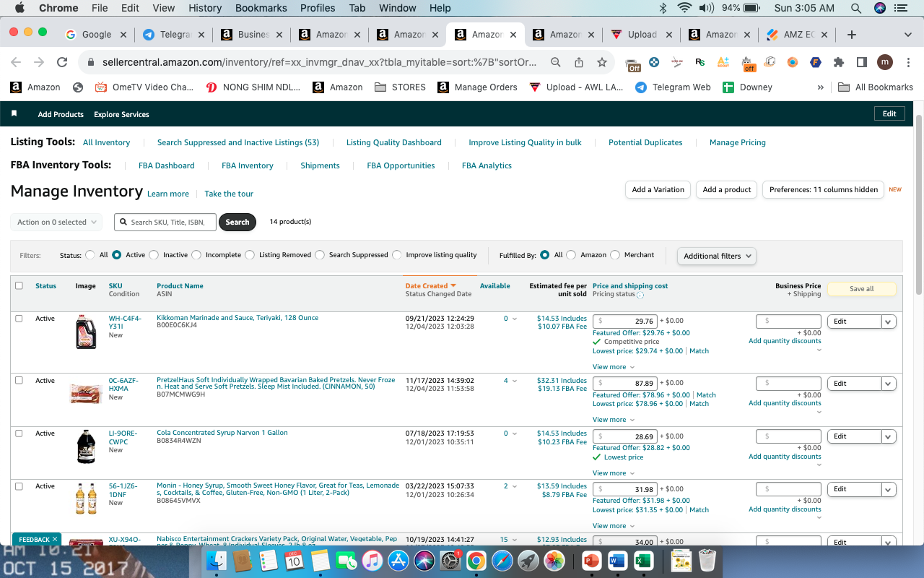Select the 'Inactive' status filter
Viewport: 924px width, 578px height.
click(x=154, y=255)
